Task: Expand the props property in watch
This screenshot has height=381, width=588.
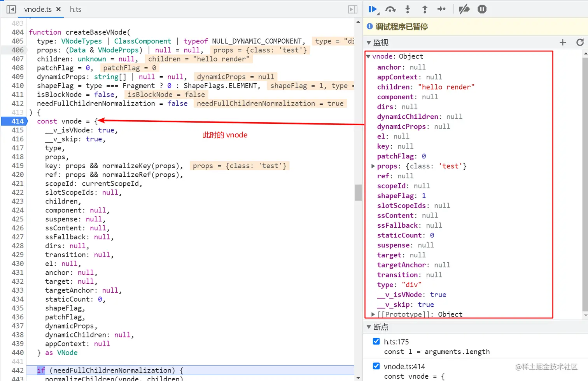Action: pos(373,166)
